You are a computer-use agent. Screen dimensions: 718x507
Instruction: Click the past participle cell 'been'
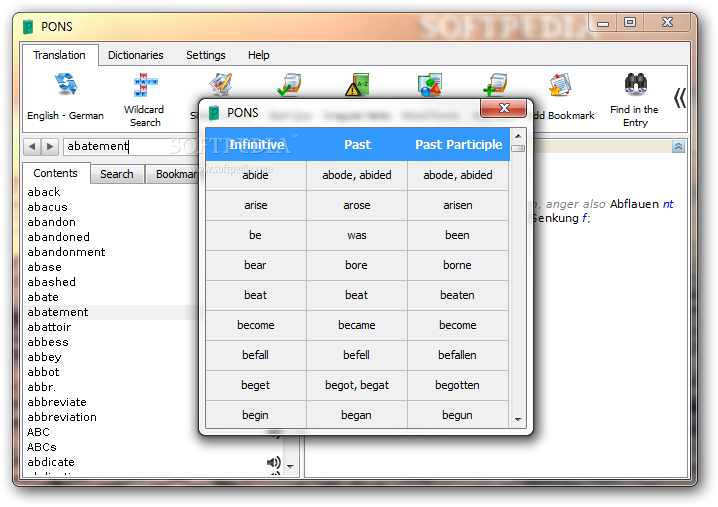point(457,235)
